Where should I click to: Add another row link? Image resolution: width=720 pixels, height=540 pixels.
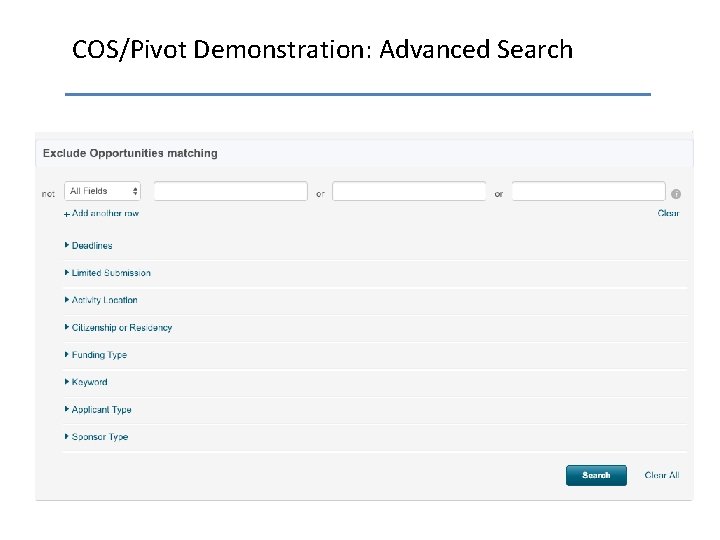101,214
